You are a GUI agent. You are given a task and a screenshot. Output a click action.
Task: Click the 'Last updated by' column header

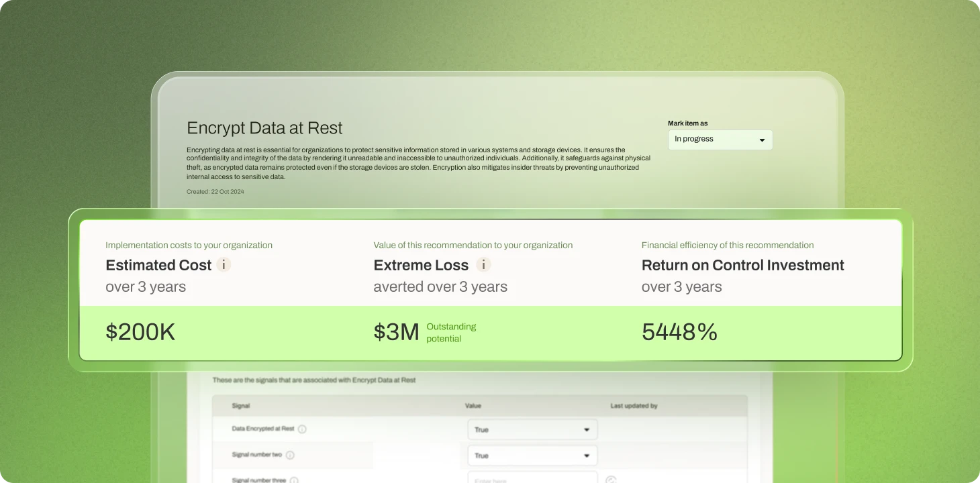point(634,406)
